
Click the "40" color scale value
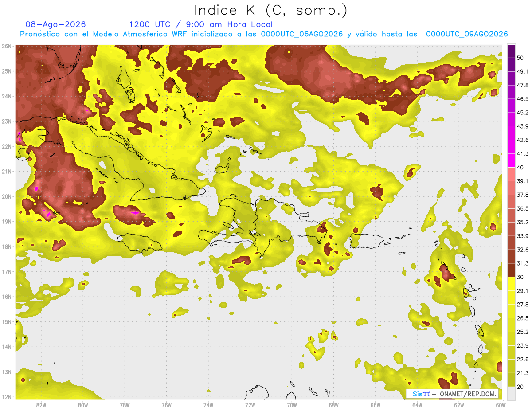(520, 168)
